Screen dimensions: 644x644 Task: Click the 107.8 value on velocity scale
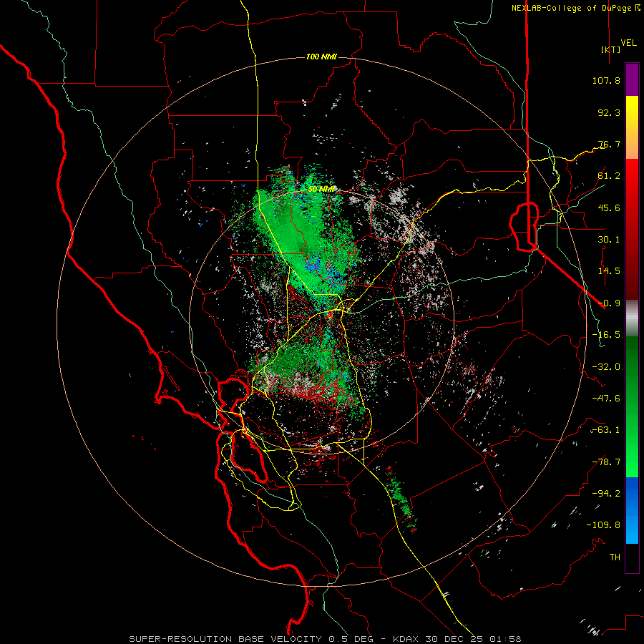click(x=606, y=80)
